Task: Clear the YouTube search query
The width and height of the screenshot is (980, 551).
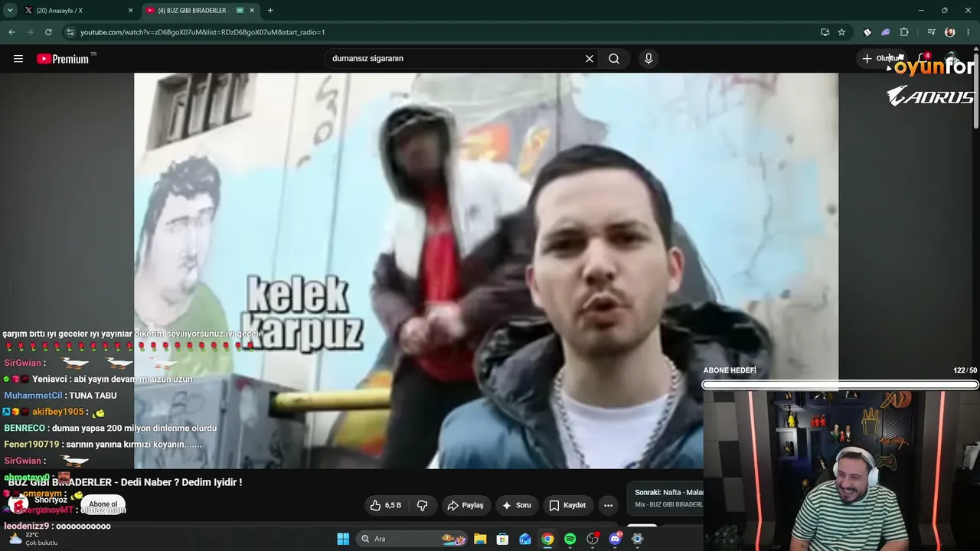Action: pos(590,59)
